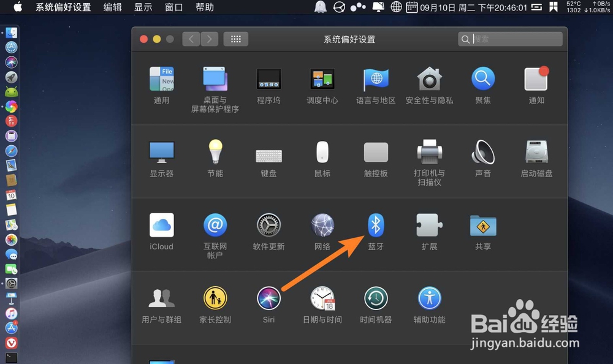This screenshot has height=364, width=613.
Task: Open Maps app in the Dock
Action: 11,225
